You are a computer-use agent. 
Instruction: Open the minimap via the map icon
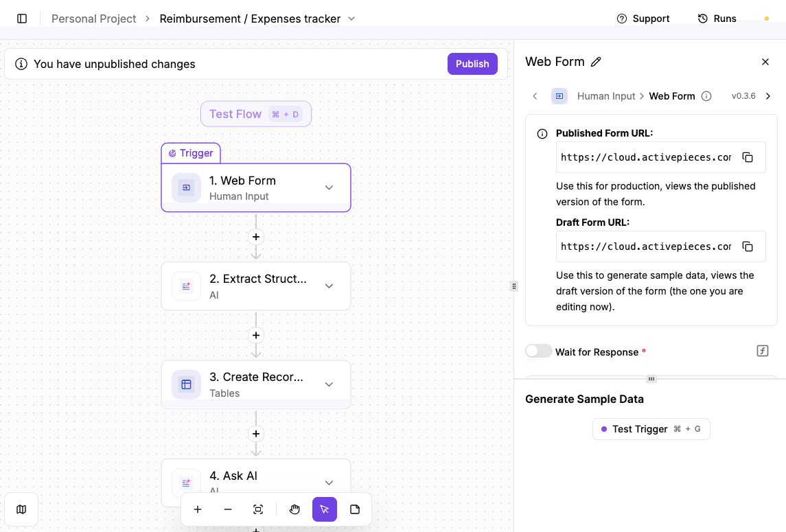pyautogui.click(x=21, y=509)
